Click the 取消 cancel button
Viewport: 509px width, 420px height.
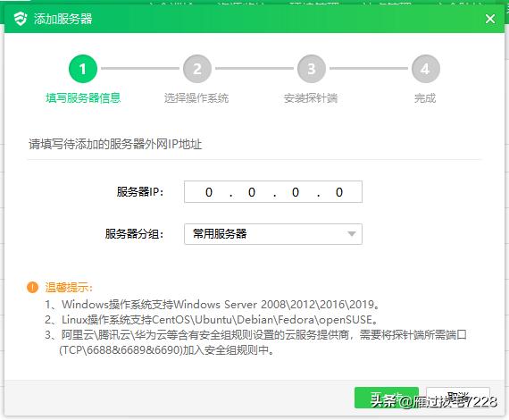coord(458,398)
